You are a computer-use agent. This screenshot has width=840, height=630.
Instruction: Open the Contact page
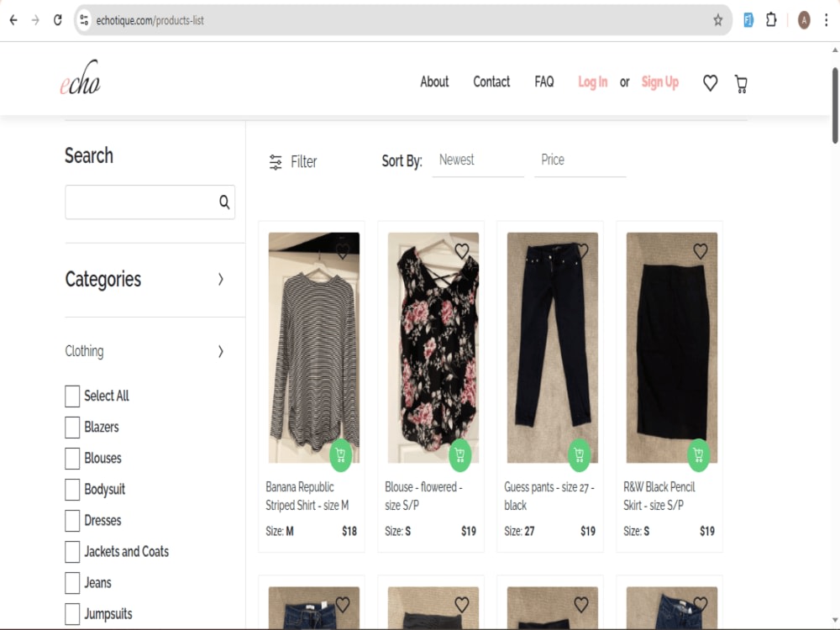tap(491, 82)
